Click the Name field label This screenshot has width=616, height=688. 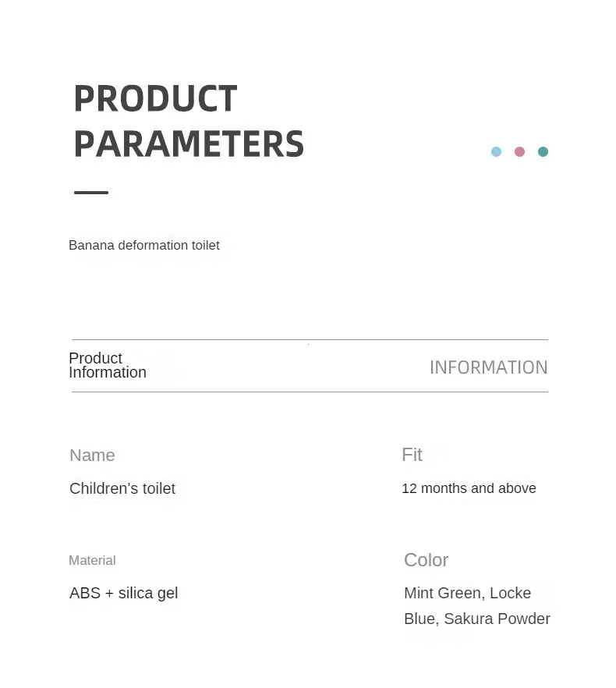[x=92, y=455]
